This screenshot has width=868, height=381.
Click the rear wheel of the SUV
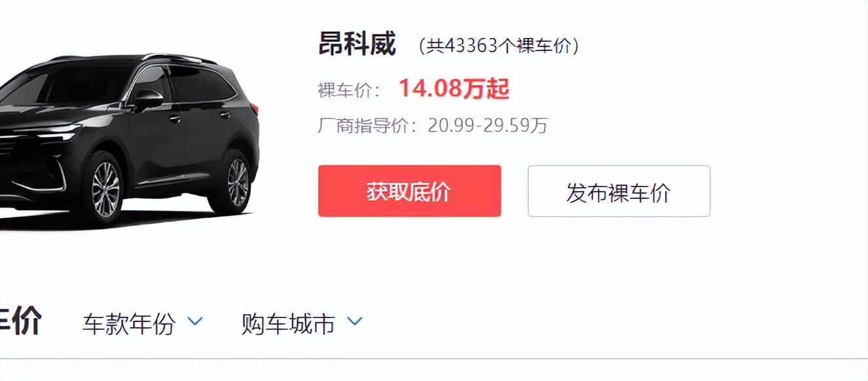coord(237,182)
